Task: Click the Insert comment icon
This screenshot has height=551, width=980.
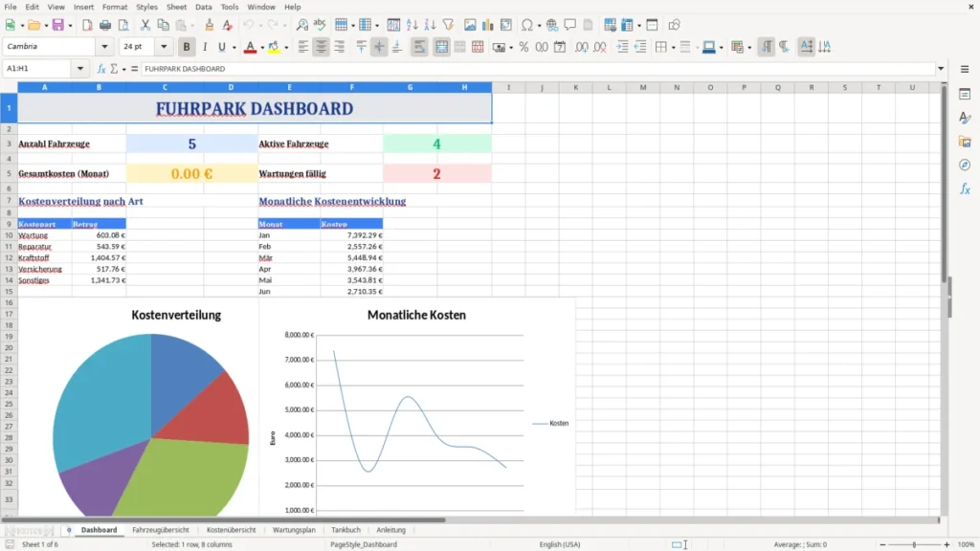Action: (570, 25)
